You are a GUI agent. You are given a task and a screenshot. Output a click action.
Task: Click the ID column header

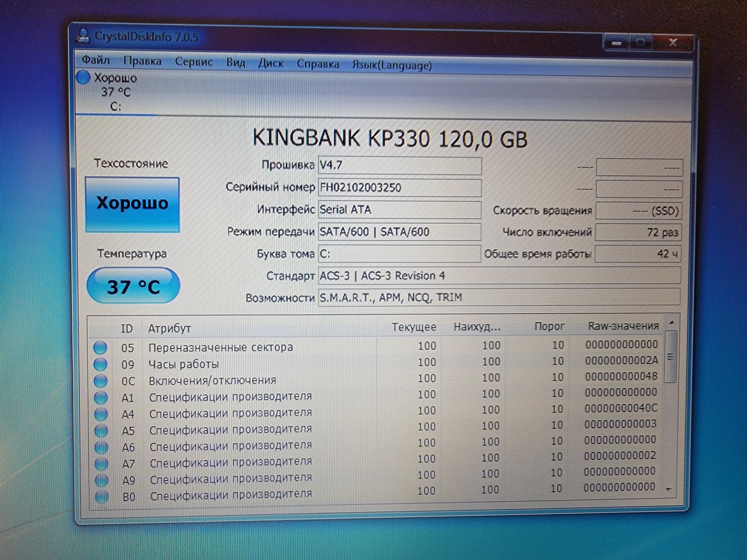pyautogui.click(x=127, y=329)
